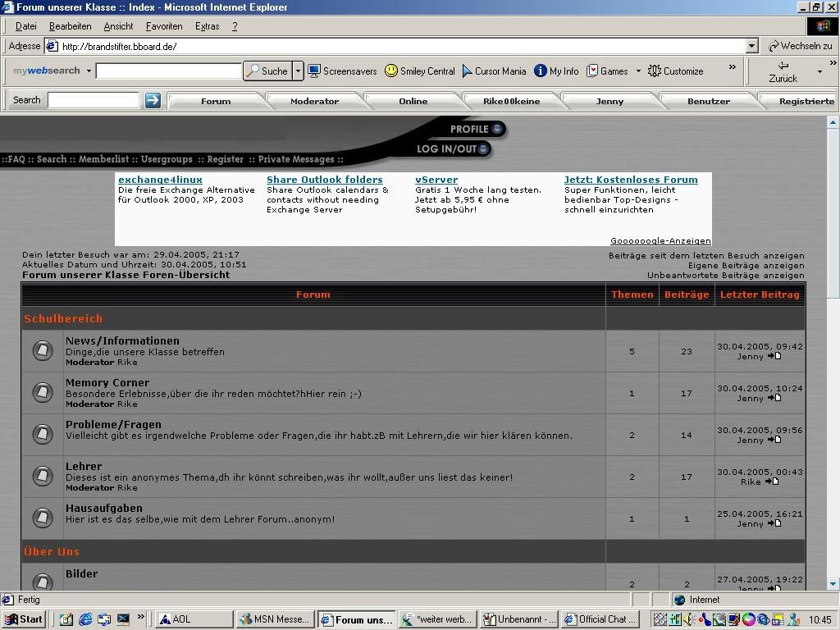Expand toolbar overflow chevron after Customize
Screen dimensions: 840x630
coord(733,67)
